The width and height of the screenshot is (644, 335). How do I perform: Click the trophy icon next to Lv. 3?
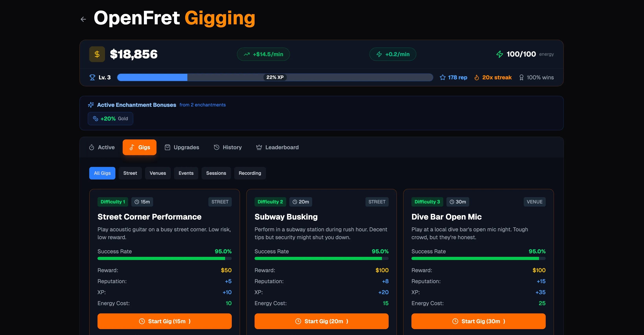pyautogui.click(x=92, y=77)
